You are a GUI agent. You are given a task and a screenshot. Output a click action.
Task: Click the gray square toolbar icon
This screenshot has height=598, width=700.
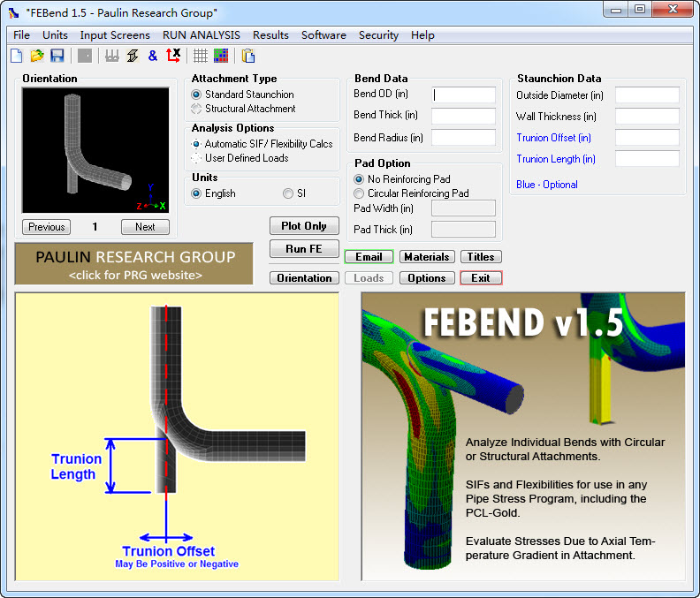click(85, 56)
